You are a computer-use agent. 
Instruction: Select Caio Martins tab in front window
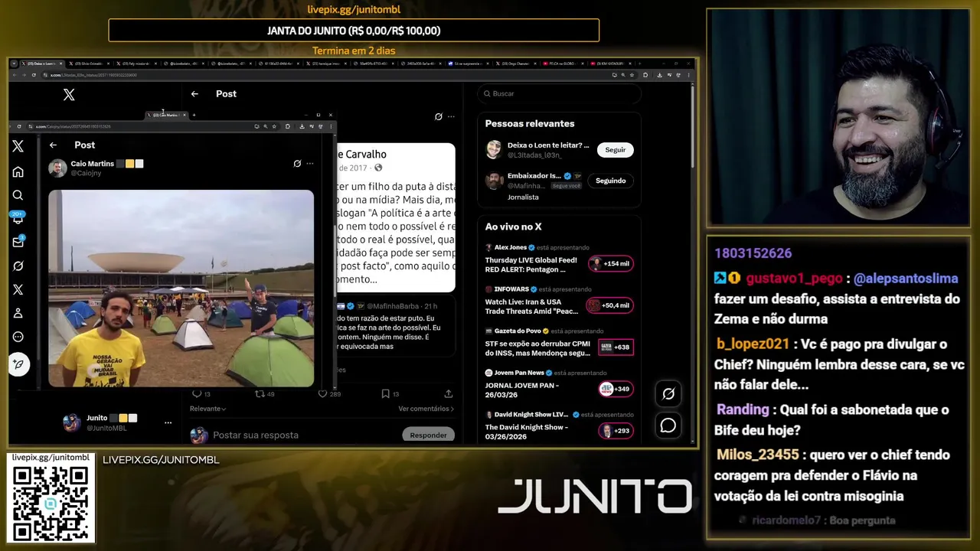pyautogui.click(x=166, y=115)
